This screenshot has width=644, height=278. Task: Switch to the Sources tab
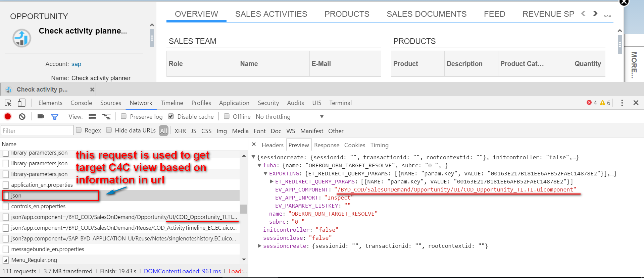pyautogui.click(x=110, y=103)
